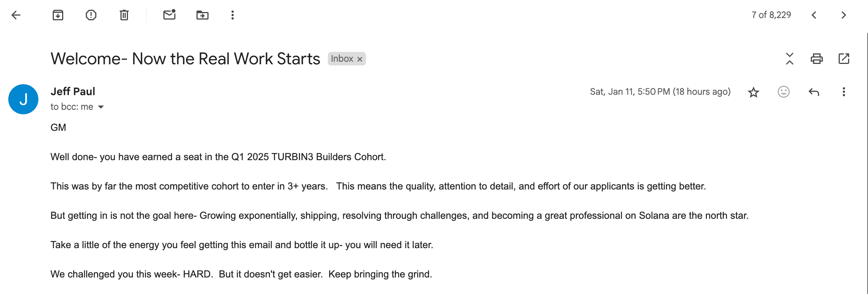Reply to Jeff Paul's email
Screen dimensions: 868x294
pyautogui.click(x=814, y=92)
